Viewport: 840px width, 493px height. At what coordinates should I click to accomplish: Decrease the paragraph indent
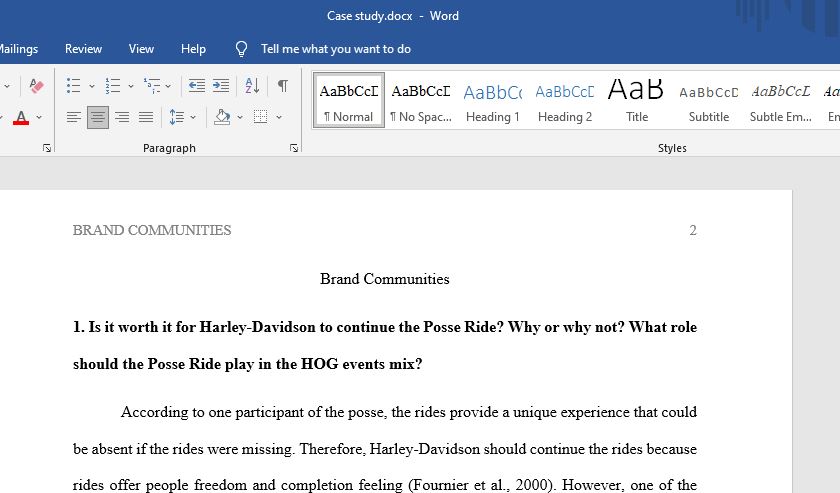pyautogui.click(x=197, y=86)
